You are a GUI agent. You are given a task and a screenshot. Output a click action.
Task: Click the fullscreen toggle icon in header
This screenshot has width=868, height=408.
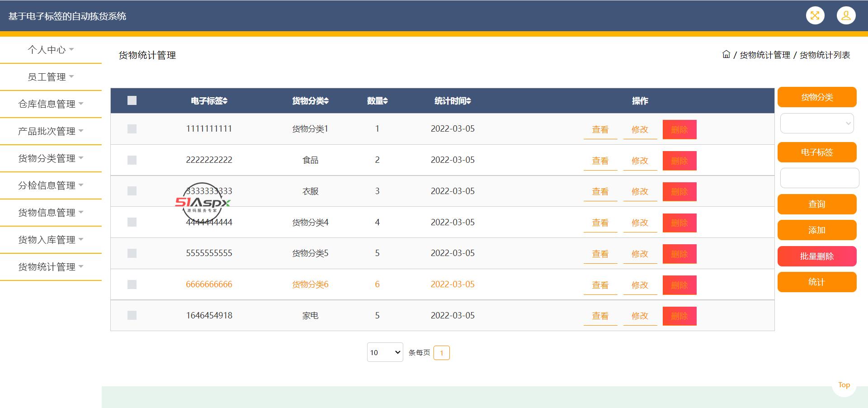click(x=815, y=16)
